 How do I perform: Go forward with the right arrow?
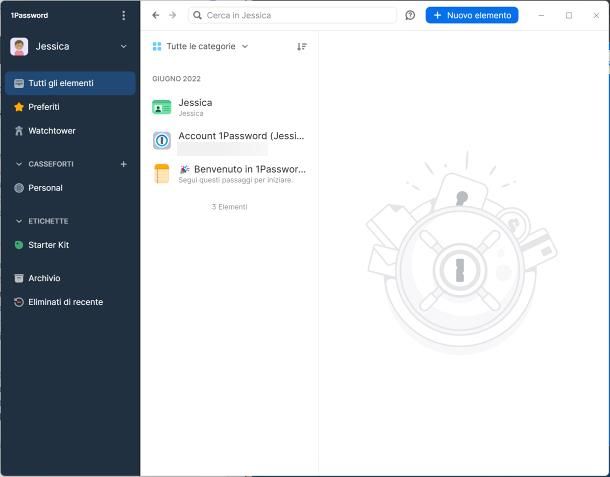click(x=173, y=15)
